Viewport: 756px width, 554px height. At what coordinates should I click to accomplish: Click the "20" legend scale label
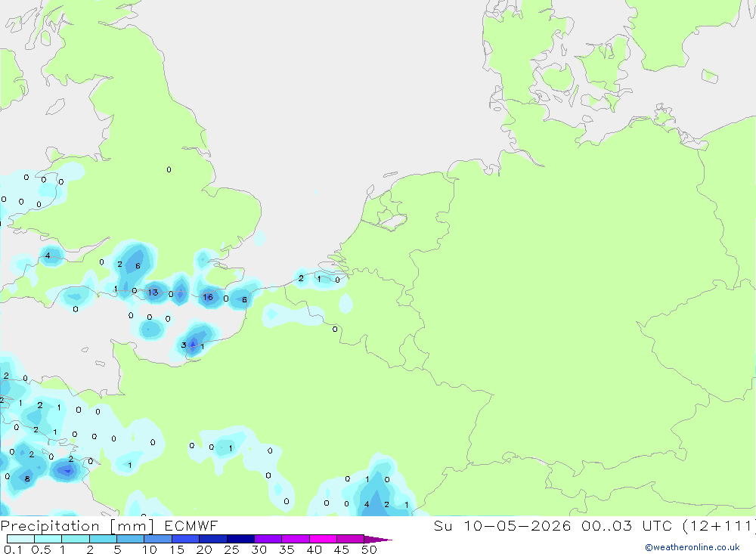(x=204, y=549)
